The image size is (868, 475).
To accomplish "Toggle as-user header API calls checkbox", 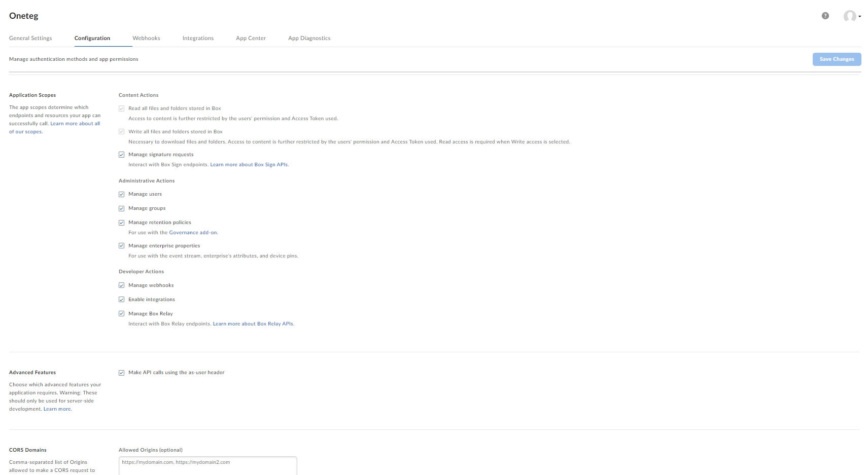I will pos(122,373).
